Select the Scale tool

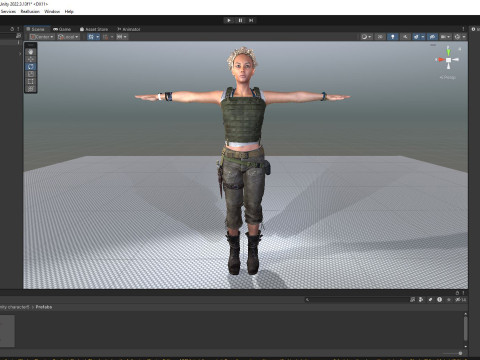31,74
